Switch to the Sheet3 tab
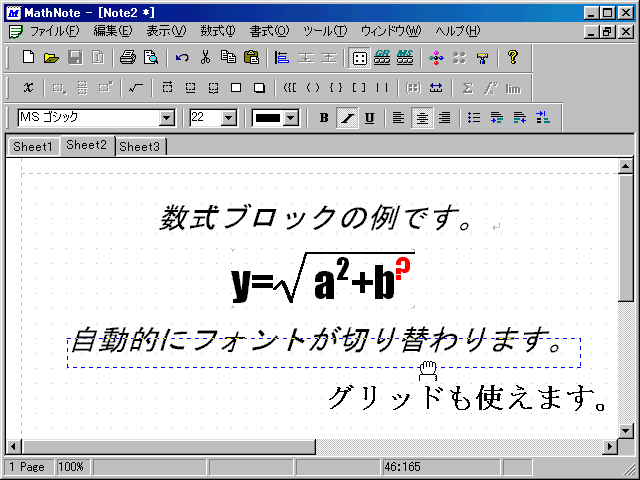Viewport: 640px width, 480px height. (140, 147)
